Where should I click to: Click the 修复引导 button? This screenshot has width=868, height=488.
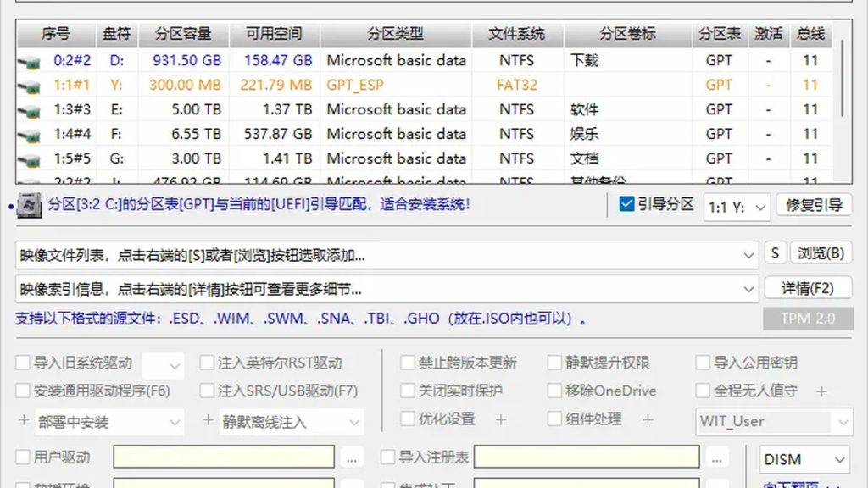[x=814, y=205]
